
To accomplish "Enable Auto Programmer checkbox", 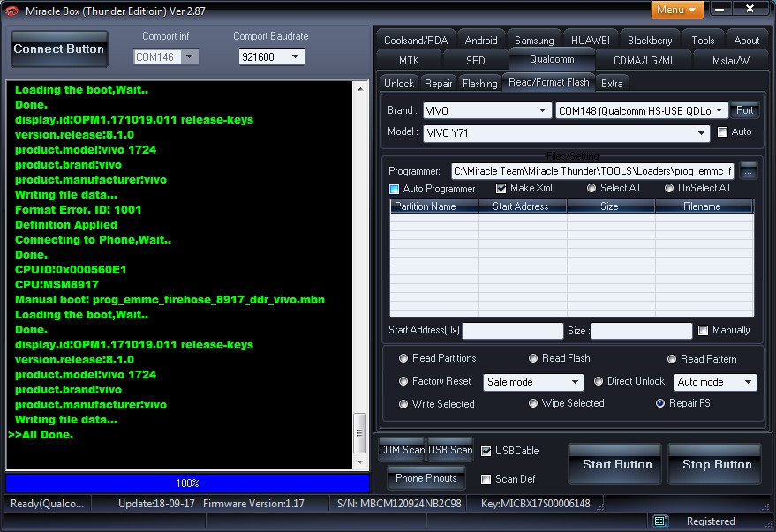I will click(x=394, y=189).
